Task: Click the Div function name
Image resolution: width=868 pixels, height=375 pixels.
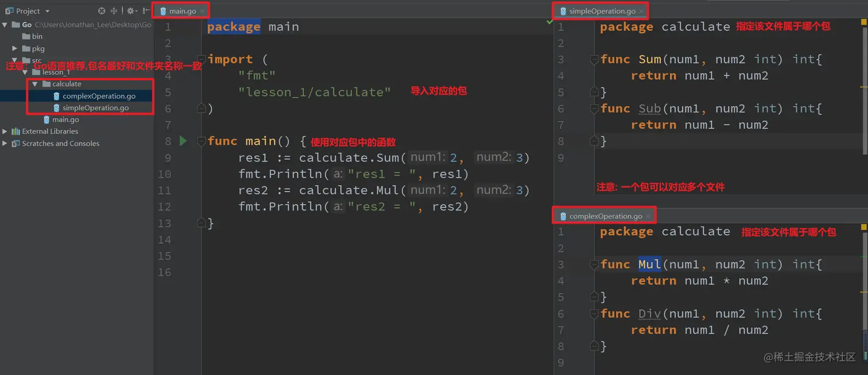Action: [x=650, y=314]
